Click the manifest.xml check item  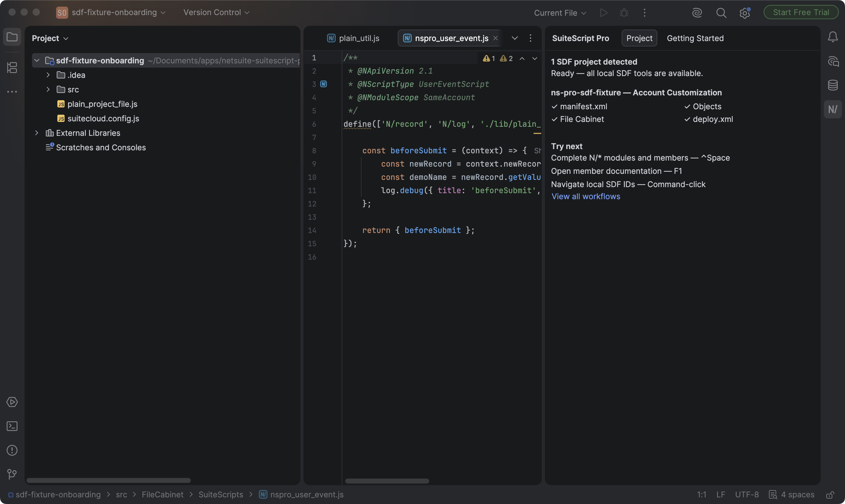point(579,106)
